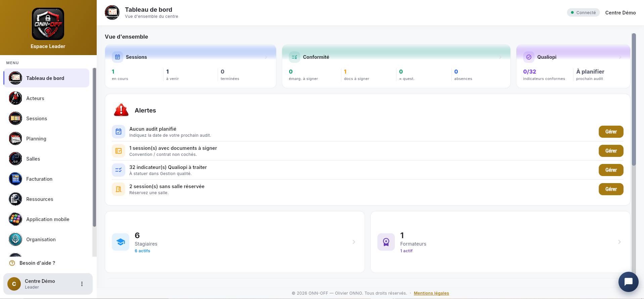Viewport: 644px width, 299px height.
Task: Click the '1 à venir' sessions stat
Action: coord(173,75)
